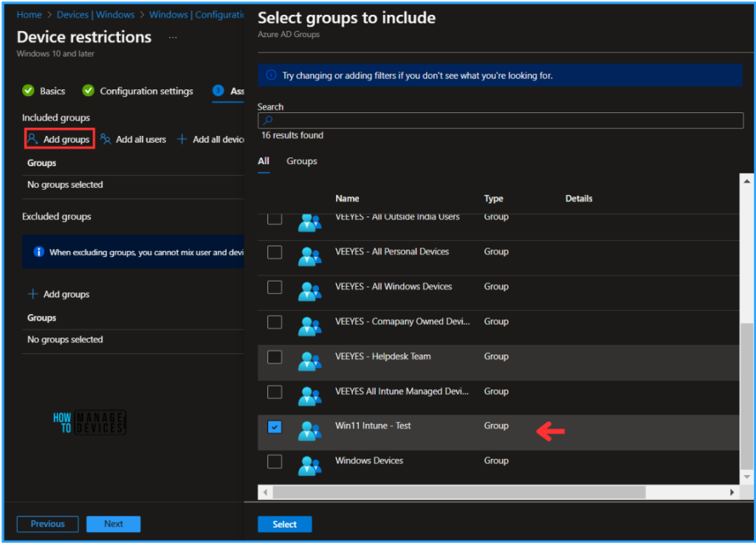
Task: Click the Add all users icon
Action: 106,140
